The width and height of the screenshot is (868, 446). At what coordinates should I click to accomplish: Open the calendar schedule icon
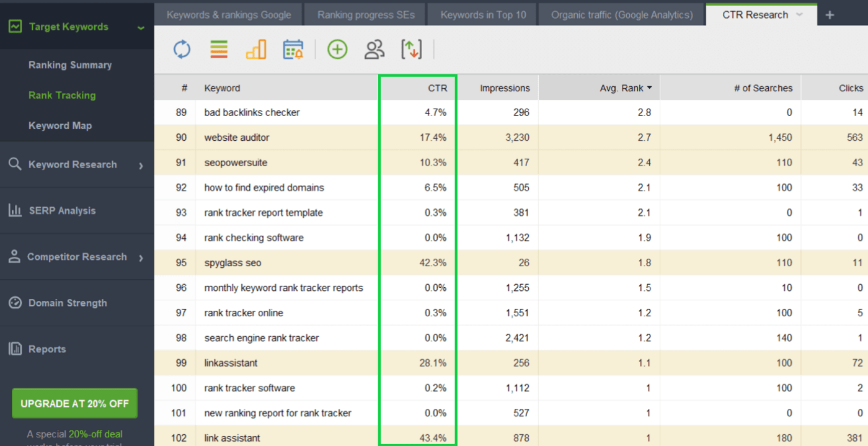click(x=293, y=49)
